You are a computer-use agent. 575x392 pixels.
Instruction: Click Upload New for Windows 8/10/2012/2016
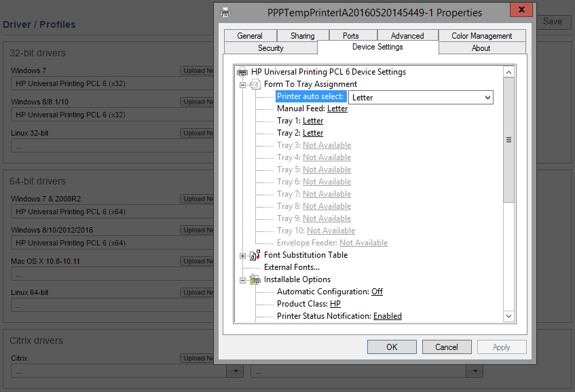pyautogui.click(x=197, y=230)
